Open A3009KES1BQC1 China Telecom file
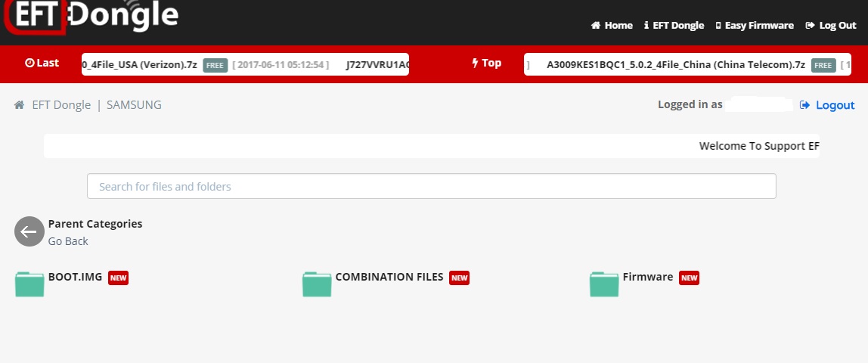This screenshot has height=363, width=868. 676,65
